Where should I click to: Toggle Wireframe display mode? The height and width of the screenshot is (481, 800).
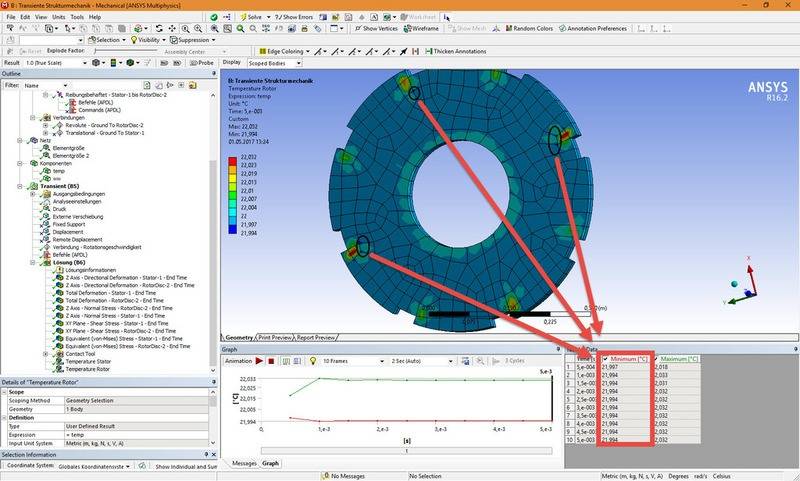pyautogui.click(x=421, y=29)
